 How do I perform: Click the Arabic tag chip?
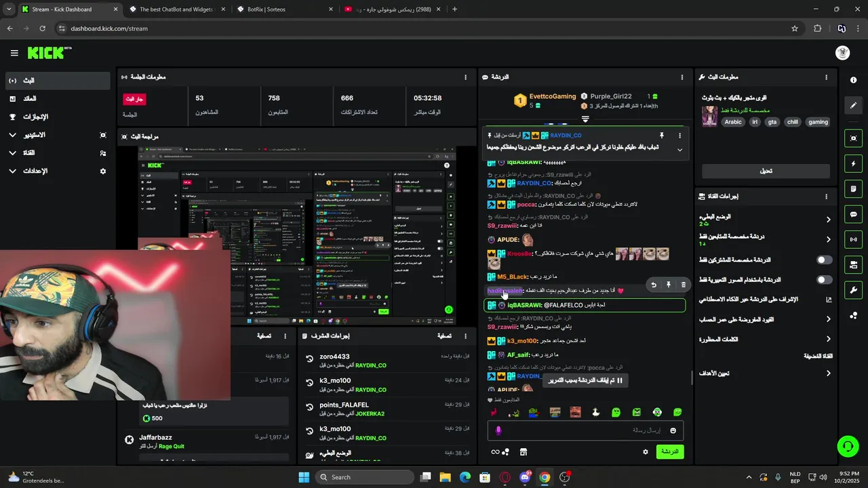733,122
